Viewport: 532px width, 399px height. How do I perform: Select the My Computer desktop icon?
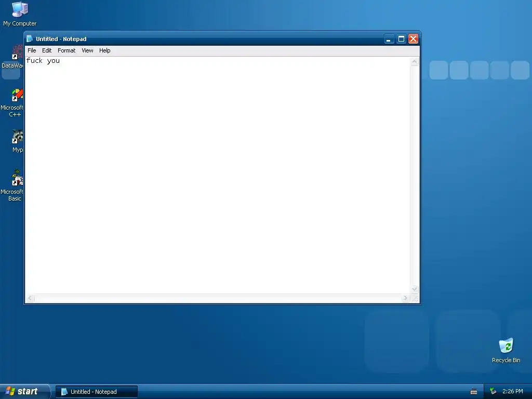click(20, 14)
